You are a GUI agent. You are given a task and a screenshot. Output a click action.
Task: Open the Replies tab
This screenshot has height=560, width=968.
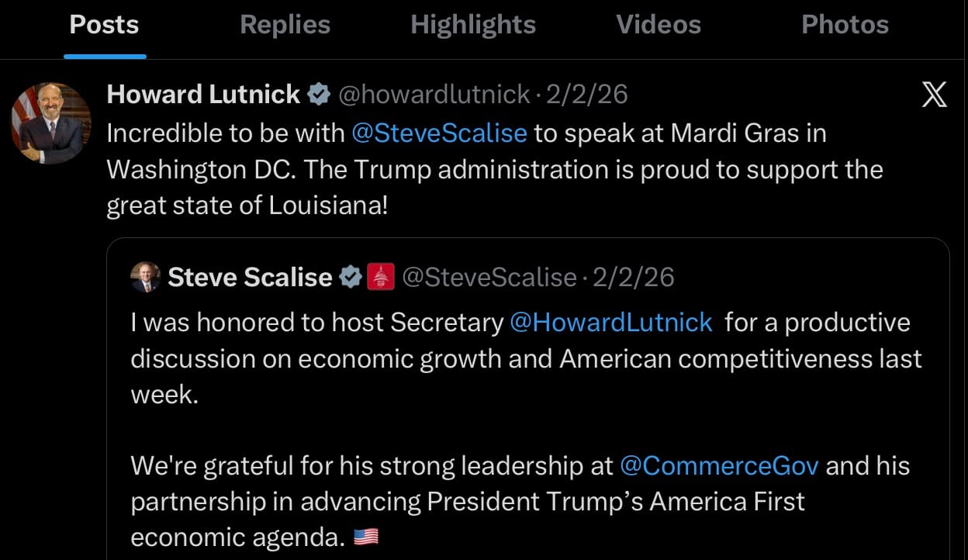285,25
